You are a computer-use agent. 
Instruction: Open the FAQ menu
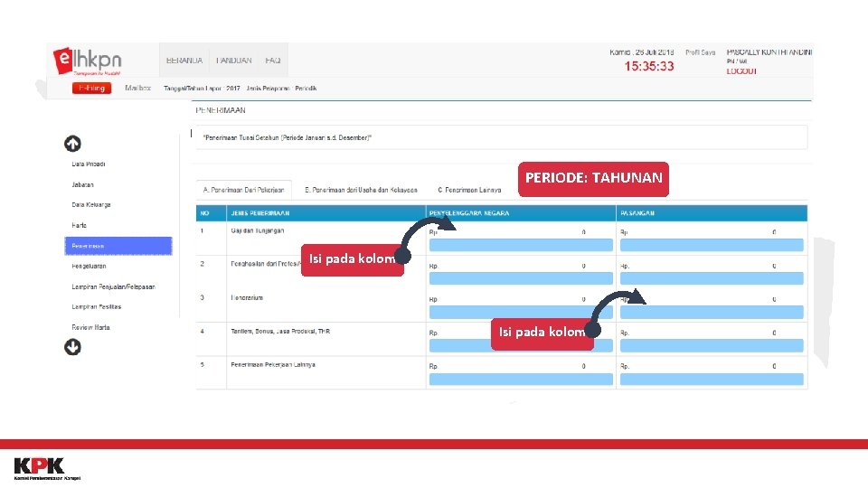point(273,61)
